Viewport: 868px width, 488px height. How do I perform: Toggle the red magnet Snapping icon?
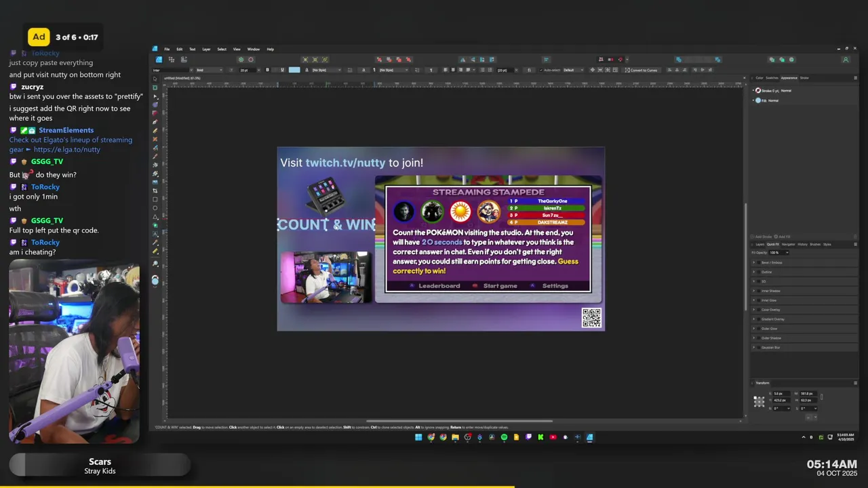pos(620,60)
